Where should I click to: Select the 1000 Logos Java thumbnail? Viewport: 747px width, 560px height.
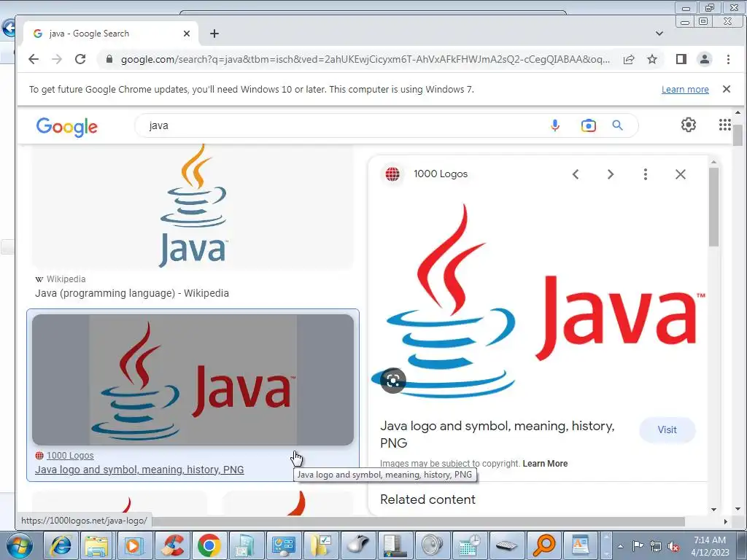[193, 379]
